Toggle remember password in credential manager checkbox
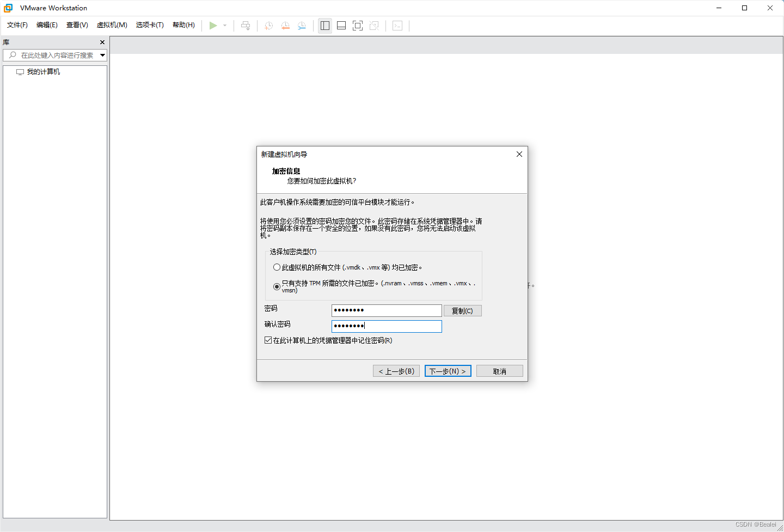This screenshot has width=784, height=532. pyautogui.click(x=268, y=340)
